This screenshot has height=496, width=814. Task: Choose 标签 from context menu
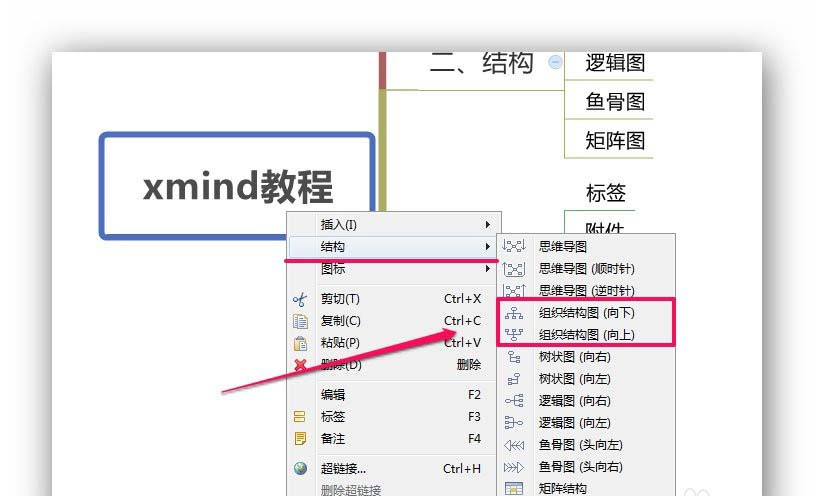point(394,417)
